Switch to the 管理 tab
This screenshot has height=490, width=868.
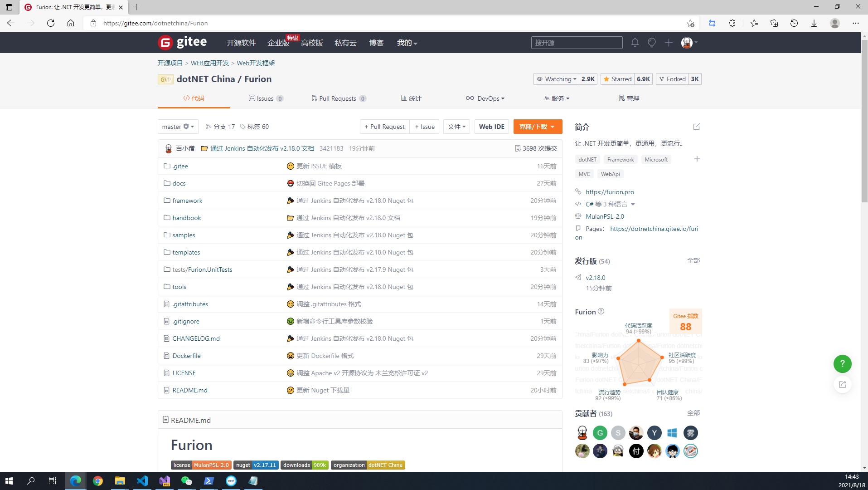[x=629, y=98]
